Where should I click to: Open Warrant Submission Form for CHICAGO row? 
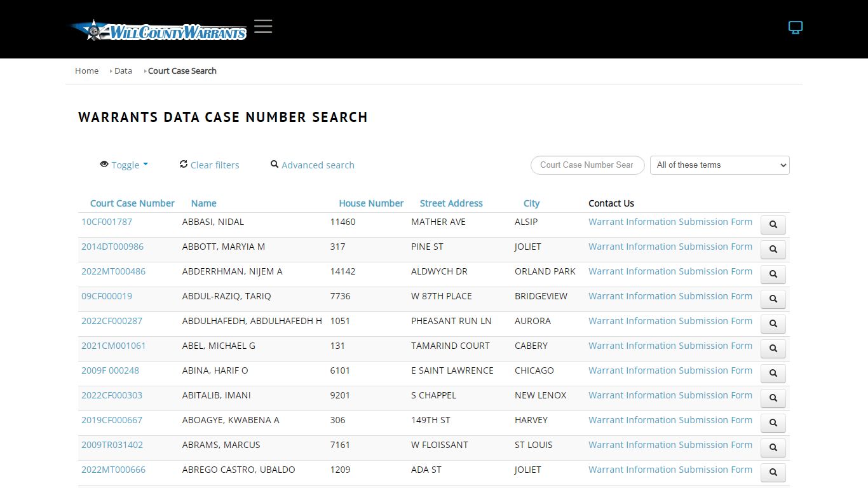coord(670,370)
